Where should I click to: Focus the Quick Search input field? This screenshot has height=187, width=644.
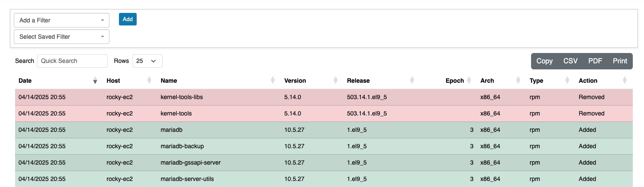72,61
